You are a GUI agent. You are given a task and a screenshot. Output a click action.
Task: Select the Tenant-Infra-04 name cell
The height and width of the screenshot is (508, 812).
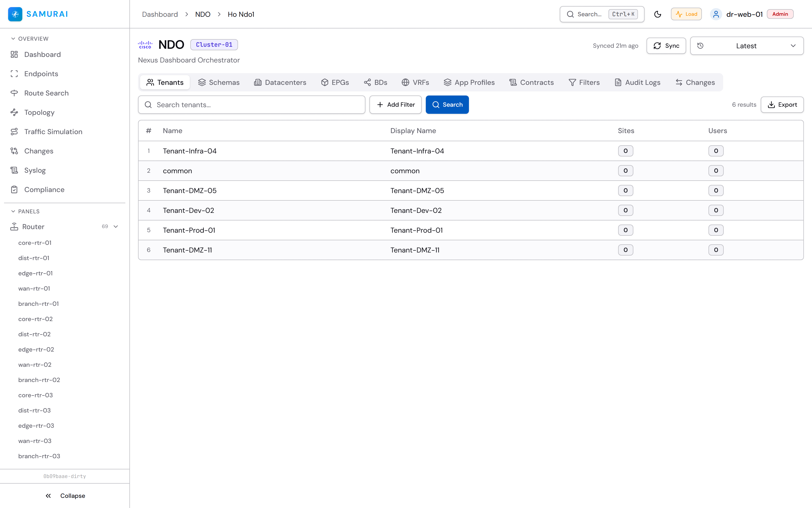pos(190,151)
